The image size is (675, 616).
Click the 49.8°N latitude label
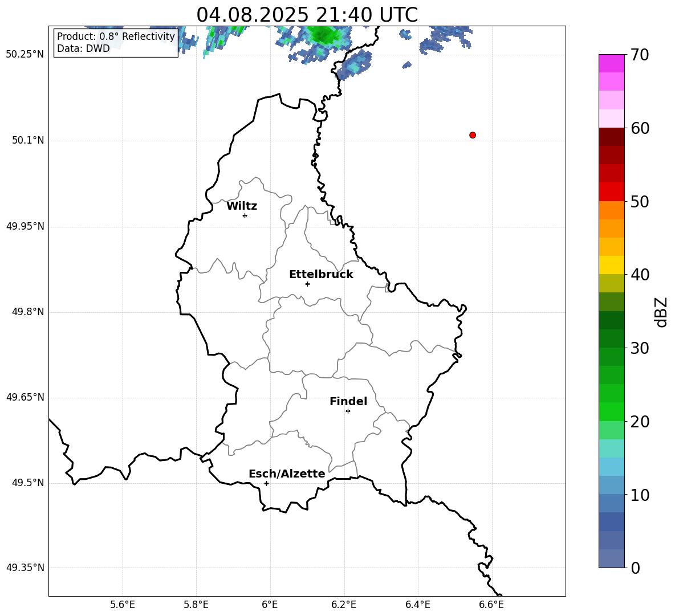tap(28, 312)
